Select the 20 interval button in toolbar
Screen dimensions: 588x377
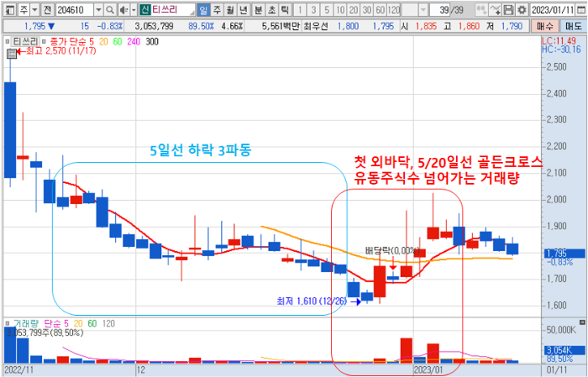[354, 10]
